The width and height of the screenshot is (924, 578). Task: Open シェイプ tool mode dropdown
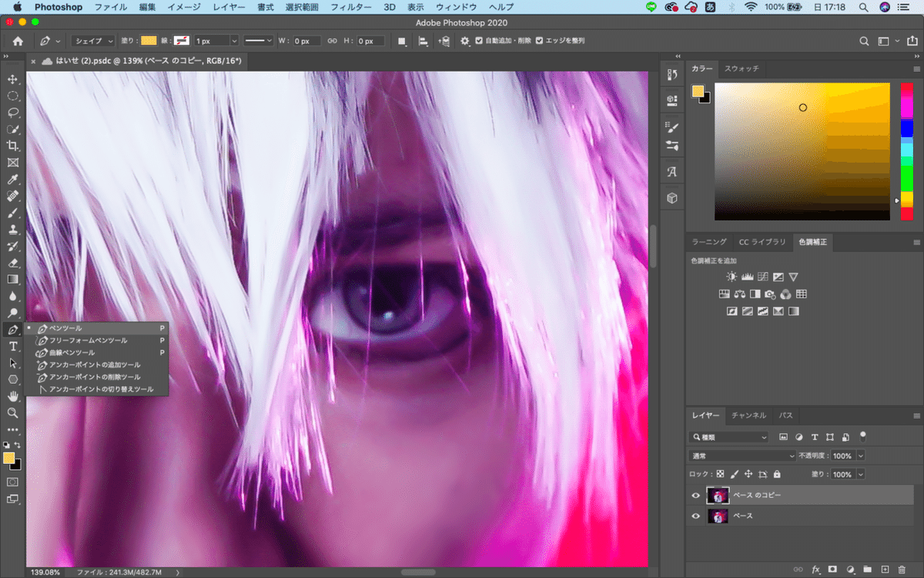pyautogui.click(x=92, y=41)
